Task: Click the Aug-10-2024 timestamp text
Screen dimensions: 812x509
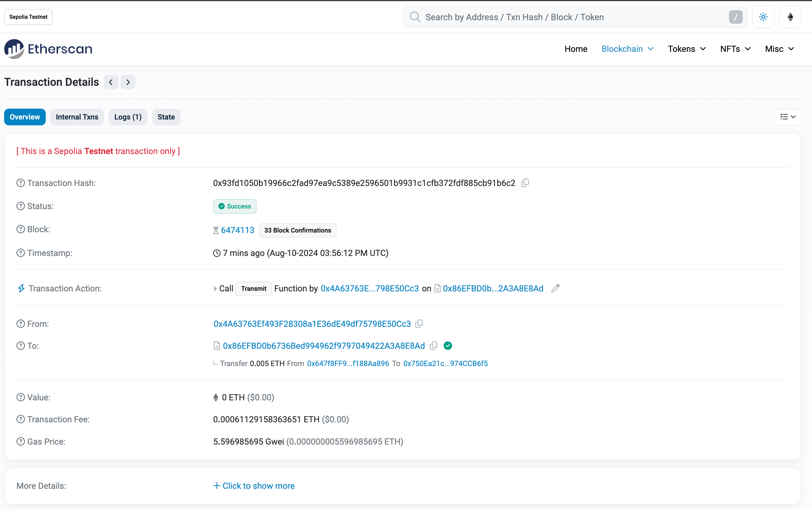Action: 327,253
